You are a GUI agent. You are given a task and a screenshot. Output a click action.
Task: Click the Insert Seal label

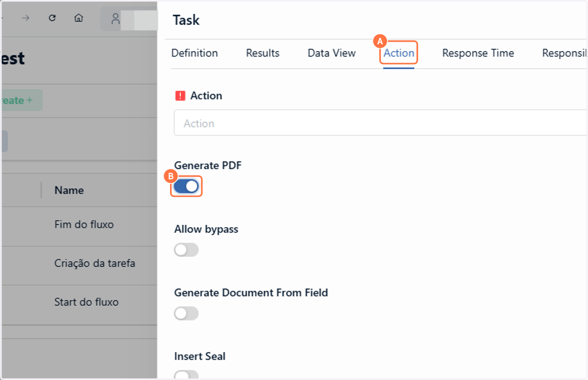[x=200, y=356]
